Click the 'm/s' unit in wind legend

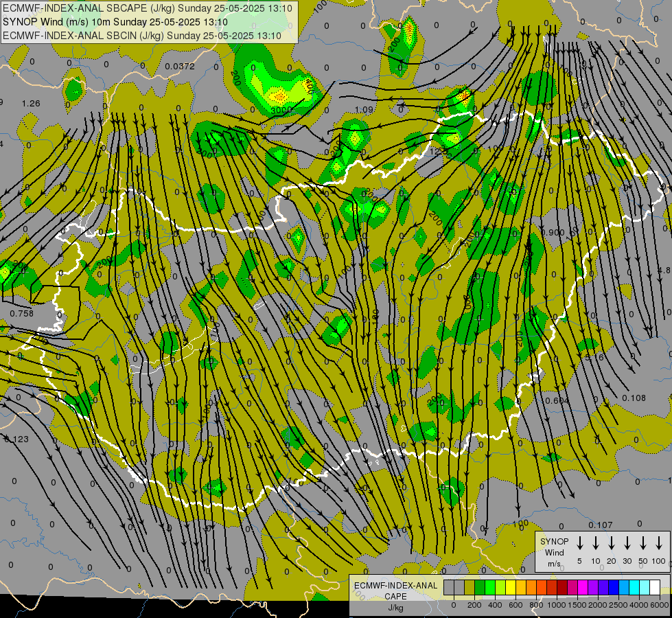click(554, 564)
